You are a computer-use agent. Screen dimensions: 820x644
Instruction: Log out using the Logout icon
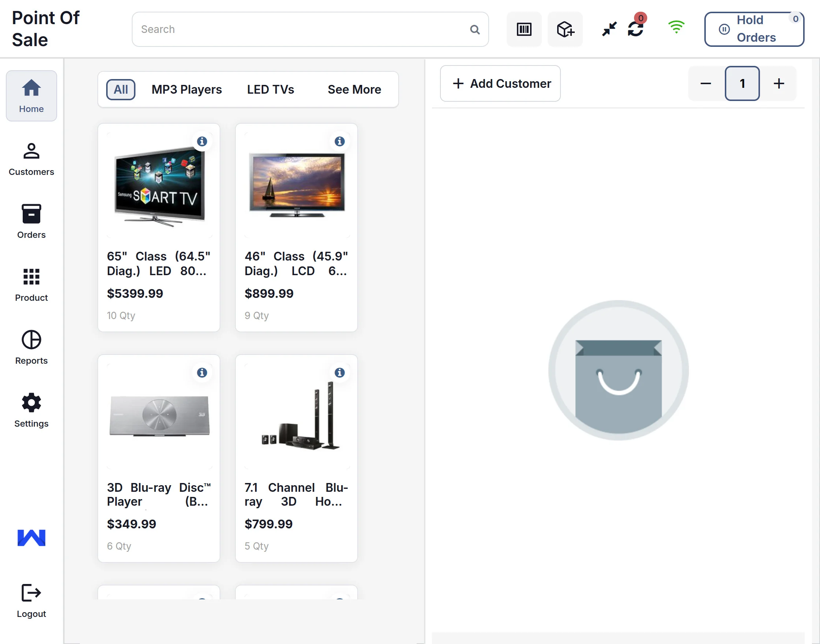tap(31, 600)
